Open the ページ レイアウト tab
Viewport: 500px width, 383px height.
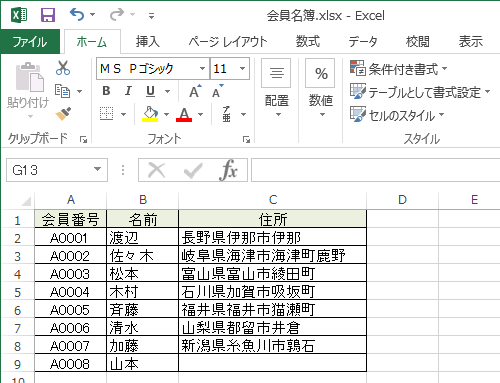click(228, 42)
